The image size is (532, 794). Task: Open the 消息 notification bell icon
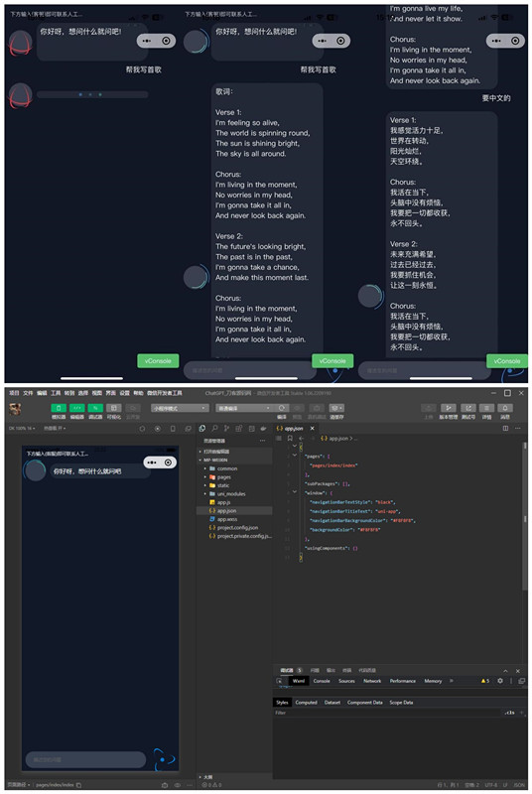pos(505,408)
